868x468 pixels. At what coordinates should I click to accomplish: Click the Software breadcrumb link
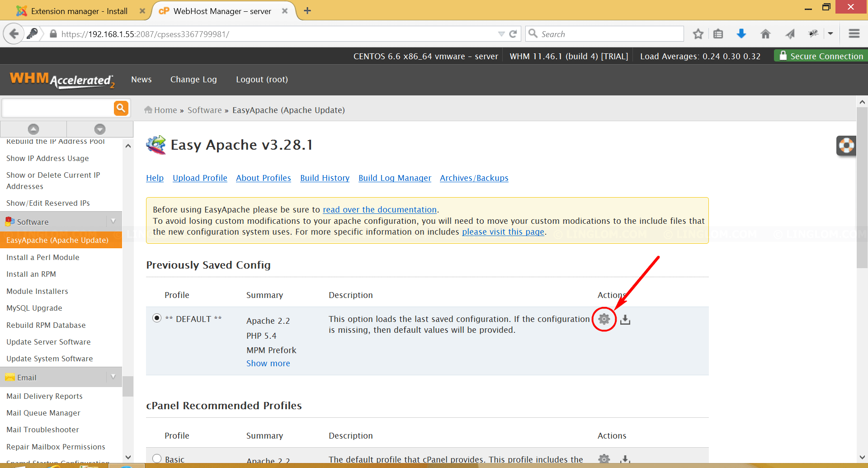tap(205, 110)
